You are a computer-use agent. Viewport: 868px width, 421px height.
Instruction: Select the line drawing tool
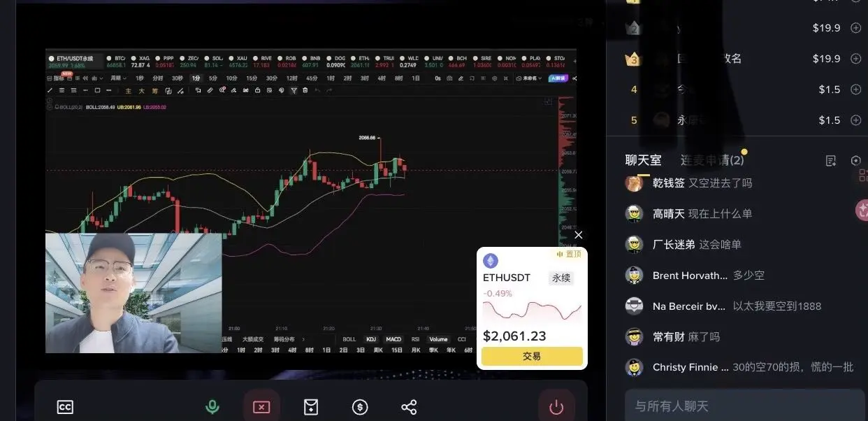50,90
